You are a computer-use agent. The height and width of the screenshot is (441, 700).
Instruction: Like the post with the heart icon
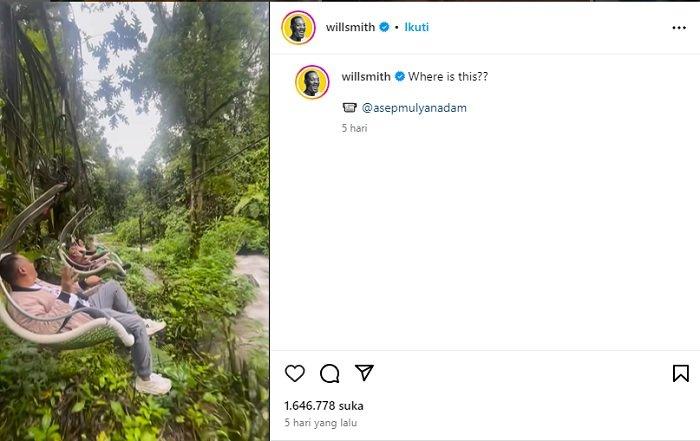click(x=295, y=373)
